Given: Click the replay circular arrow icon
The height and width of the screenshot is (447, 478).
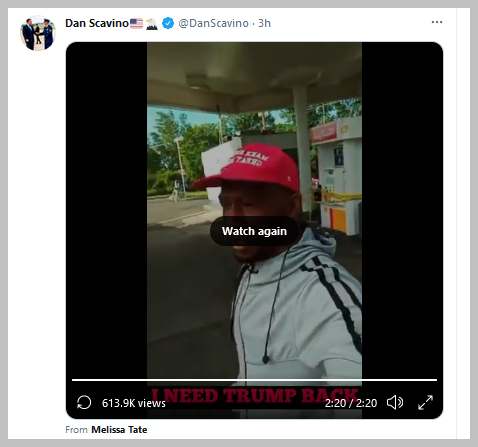Looking at the screenshot, I should (x=84, y=402).
